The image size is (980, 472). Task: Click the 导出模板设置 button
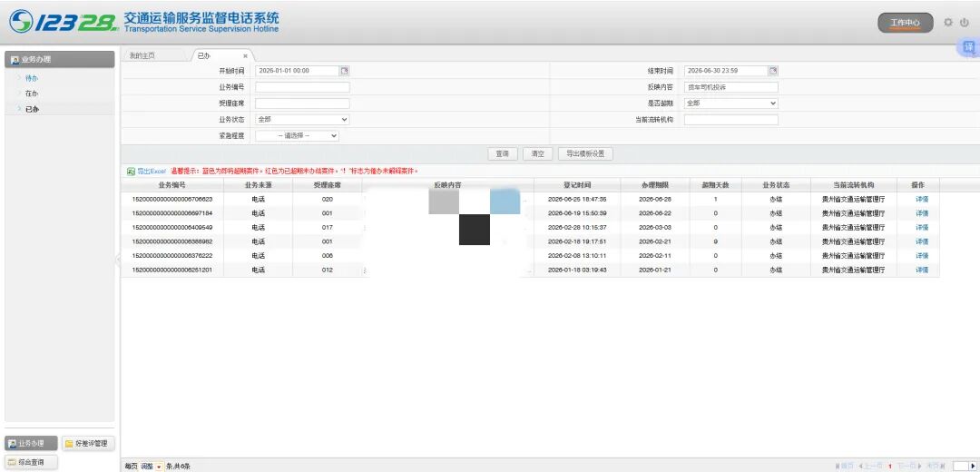click(x=585, y=153)
